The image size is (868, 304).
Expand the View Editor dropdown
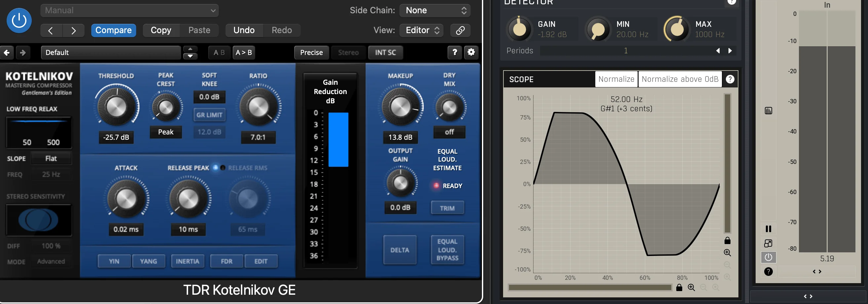click(421, 30)
